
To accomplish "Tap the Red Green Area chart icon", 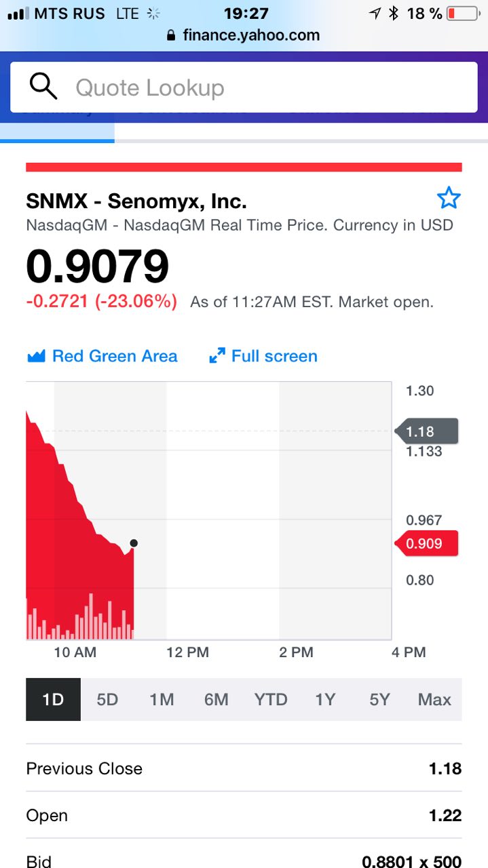I will click(35, 356).
